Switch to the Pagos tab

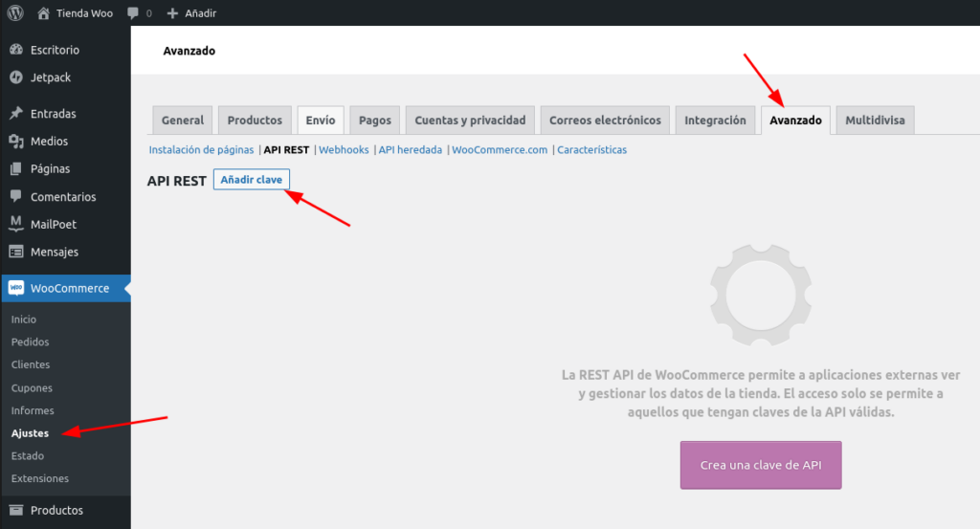pos(374,121)
